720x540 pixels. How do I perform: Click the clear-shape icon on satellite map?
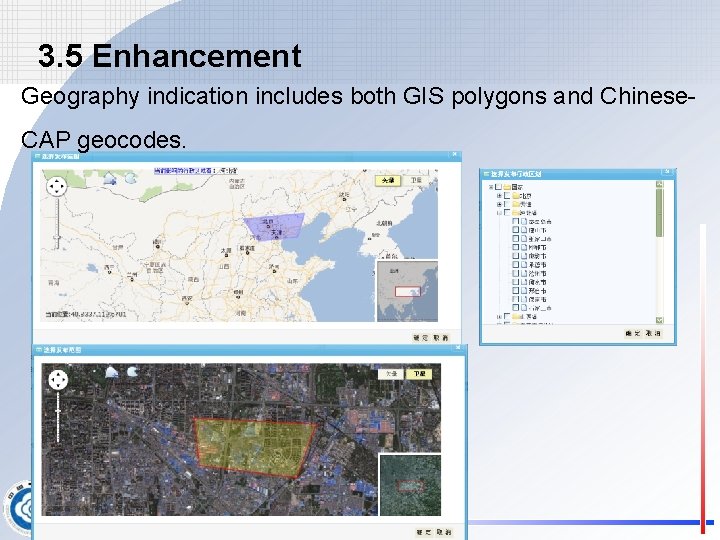pyautogui.click(x=132, y=371)
